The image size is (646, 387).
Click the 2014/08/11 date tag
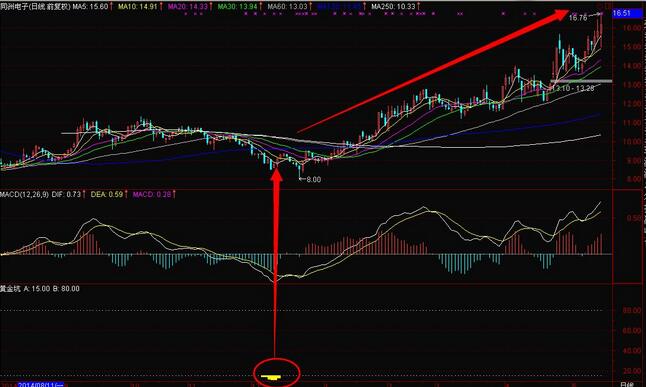click(40, 385)
